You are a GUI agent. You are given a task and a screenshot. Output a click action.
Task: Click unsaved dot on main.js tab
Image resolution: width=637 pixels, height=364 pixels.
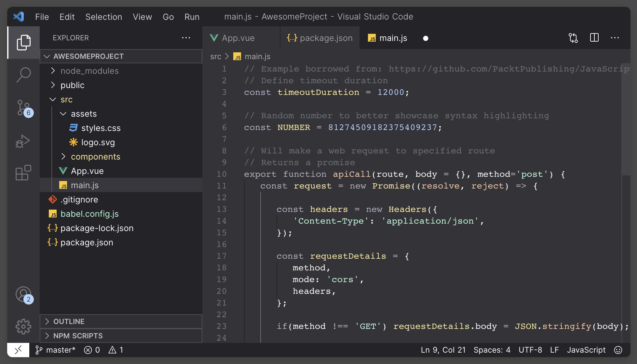click(x=426, y=38)
